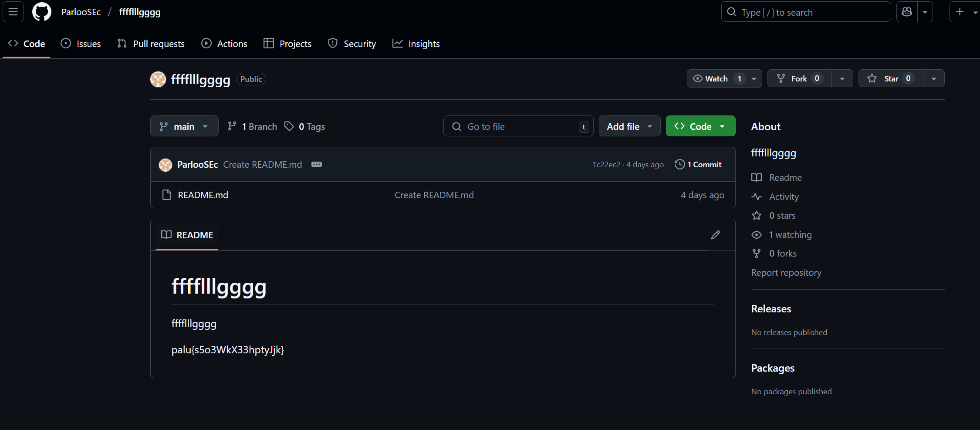Viewport: 980px width, 430px height.
Task: Open the Add file dropdown
Action: click(629, 126)
